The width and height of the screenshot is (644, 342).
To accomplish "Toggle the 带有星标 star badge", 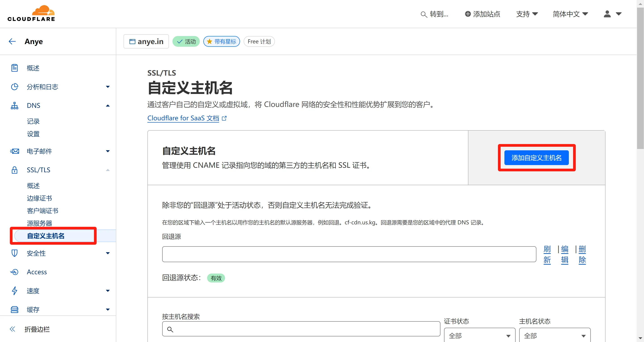I will pyautogui.click(x=221, y=42).
